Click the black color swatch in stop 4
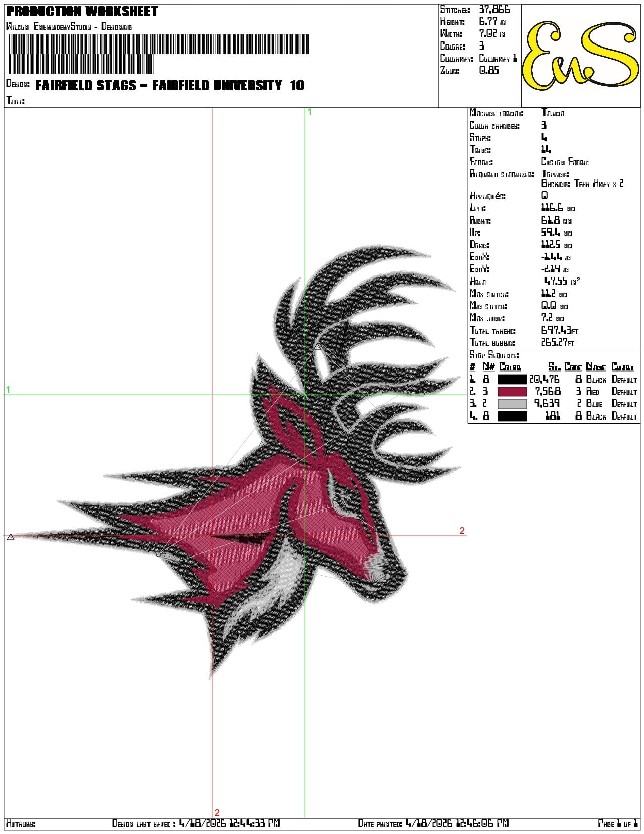This screenshot has height=834, width=644. point(512,416)
